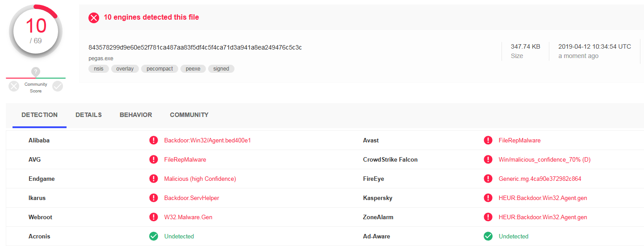The height and width of the screenshot is (246, 644).
Task: Click the signed tag
Action: [x=221, y=69]
